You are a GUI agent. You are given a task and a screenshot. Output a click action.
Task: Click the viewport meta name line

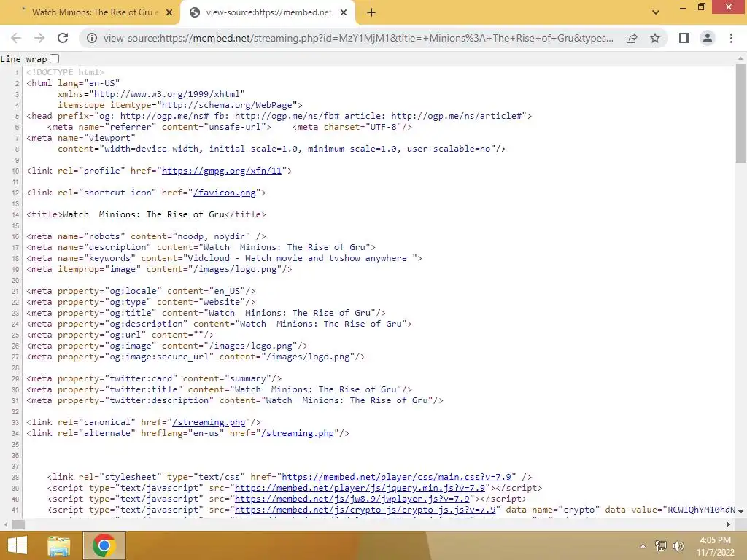click(80, 138)
